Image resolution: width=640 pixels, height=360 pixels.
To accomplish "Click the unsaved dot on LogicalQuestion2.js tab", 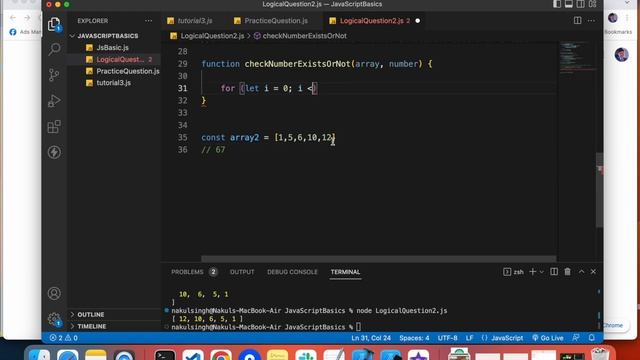I will coord(418,21).
